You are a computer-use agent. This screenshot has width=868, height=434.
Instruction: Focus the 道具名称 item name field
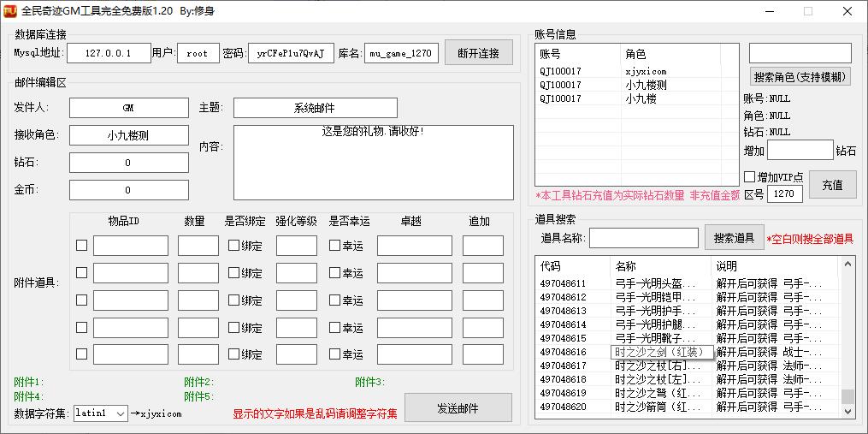pyautogui.click(x=643, y=238)
